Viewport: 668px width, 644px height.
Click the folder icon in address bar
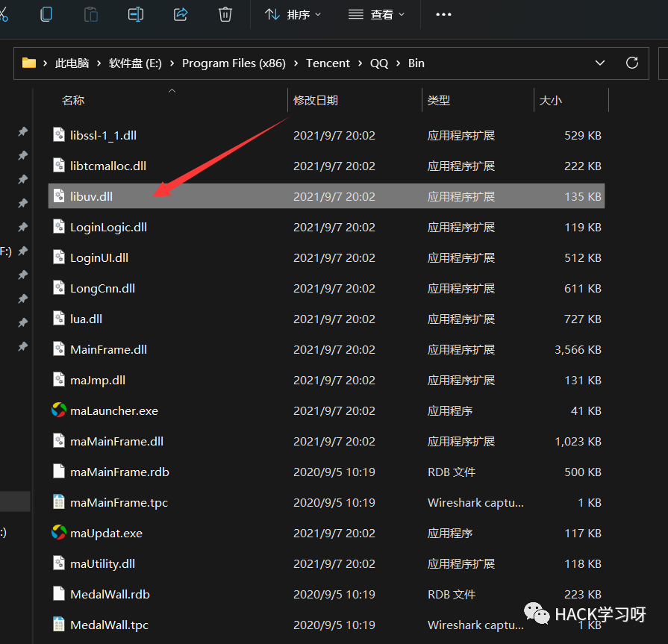(x=29, y=63)
